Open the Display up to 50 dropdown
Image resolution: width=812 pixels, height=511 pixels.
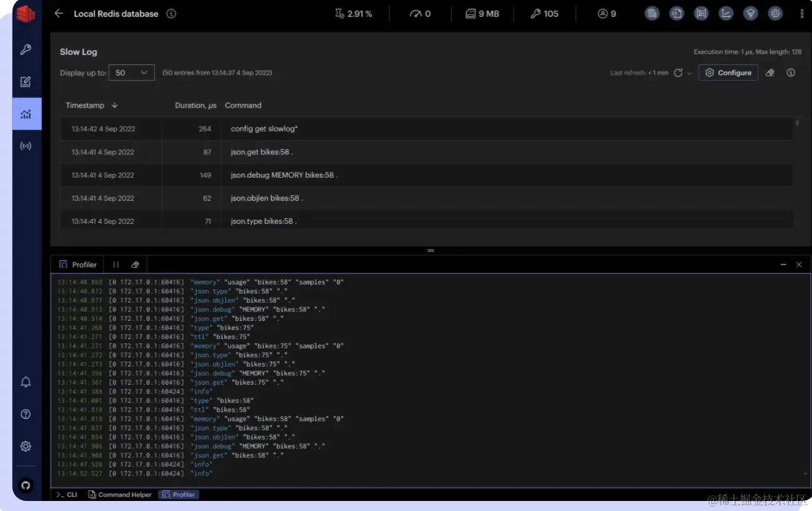(x=131, y=73)
